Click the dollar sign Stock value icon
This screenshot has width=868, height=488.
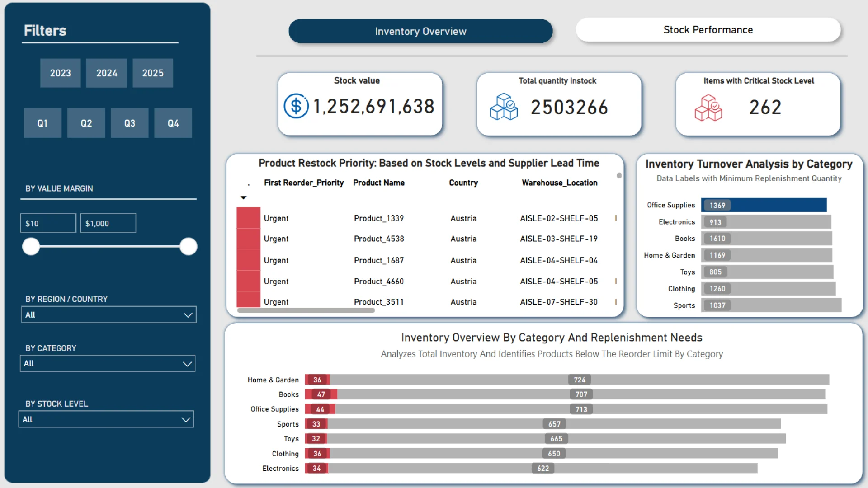(x=296, y=106)
